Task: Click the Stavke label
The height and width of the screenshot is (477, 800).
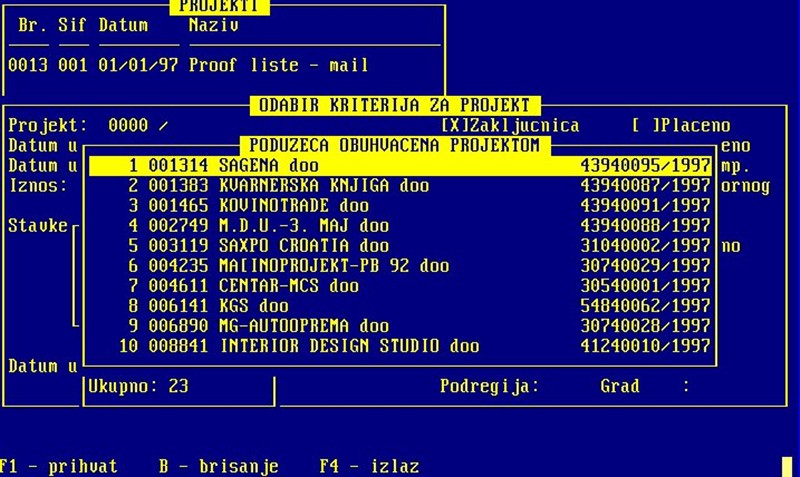Action: click(38, 226)
